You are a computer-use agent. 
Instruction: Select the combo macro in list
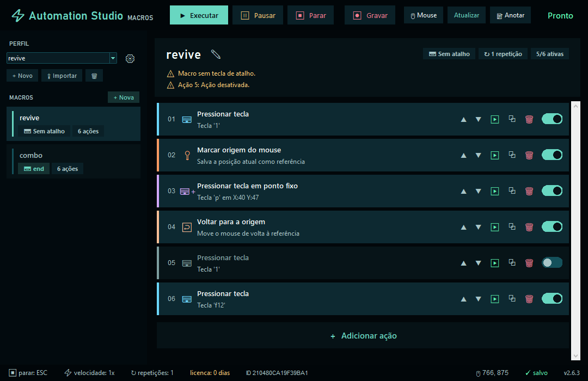(73, 162)
